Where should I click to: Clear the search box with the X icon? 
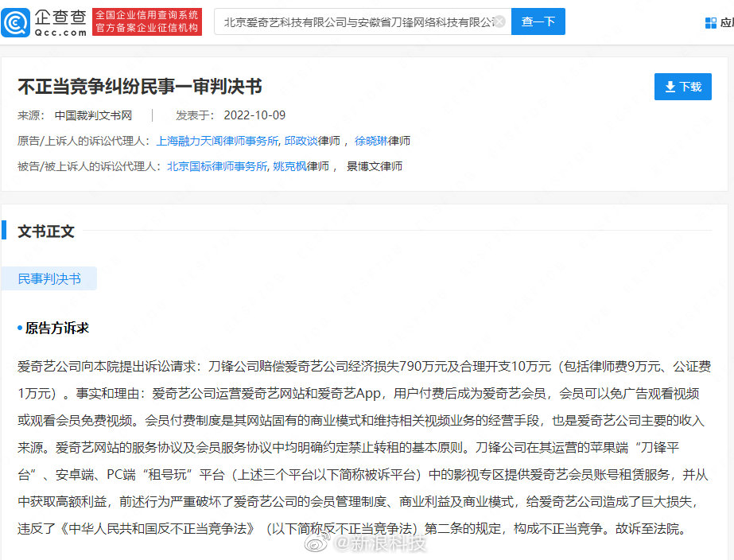coord(499,21)
